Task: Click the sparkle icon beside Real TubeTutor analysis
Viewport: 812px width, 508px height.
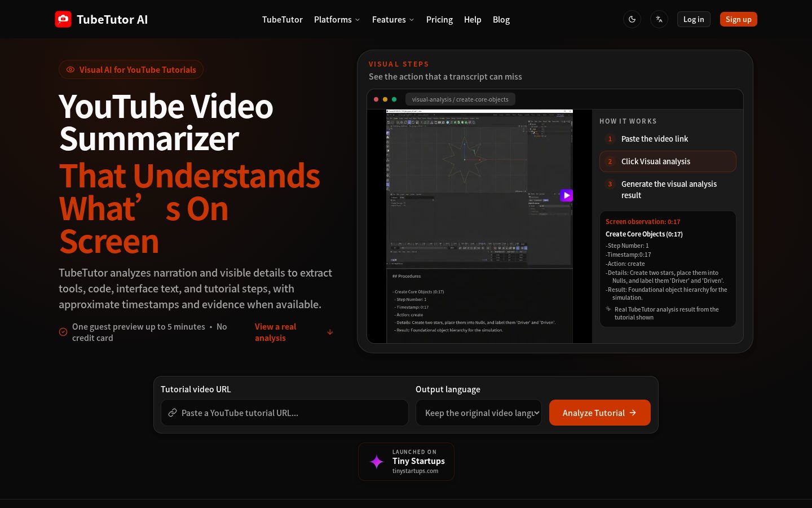Action: click(608, 309)
